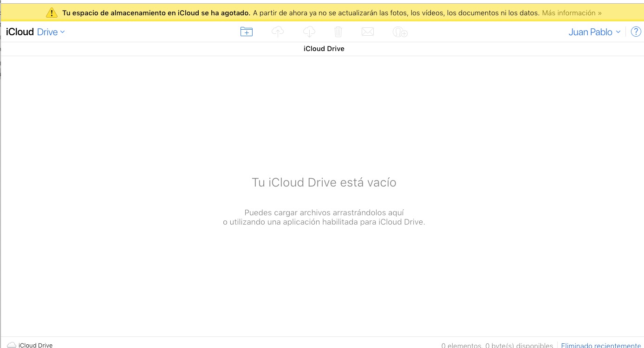644x348 pixels.
Task: Open the Juan Pablo account menu
Action: pos(594,32)
